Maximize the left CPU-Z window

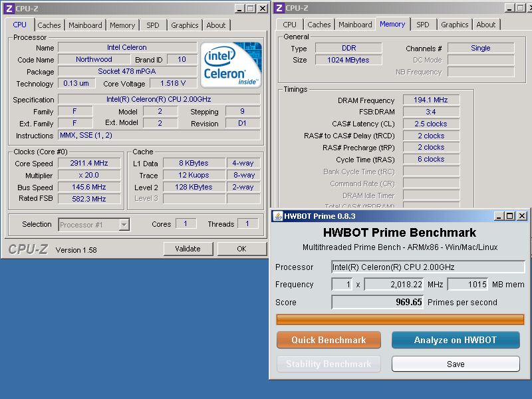click(251, 9)
